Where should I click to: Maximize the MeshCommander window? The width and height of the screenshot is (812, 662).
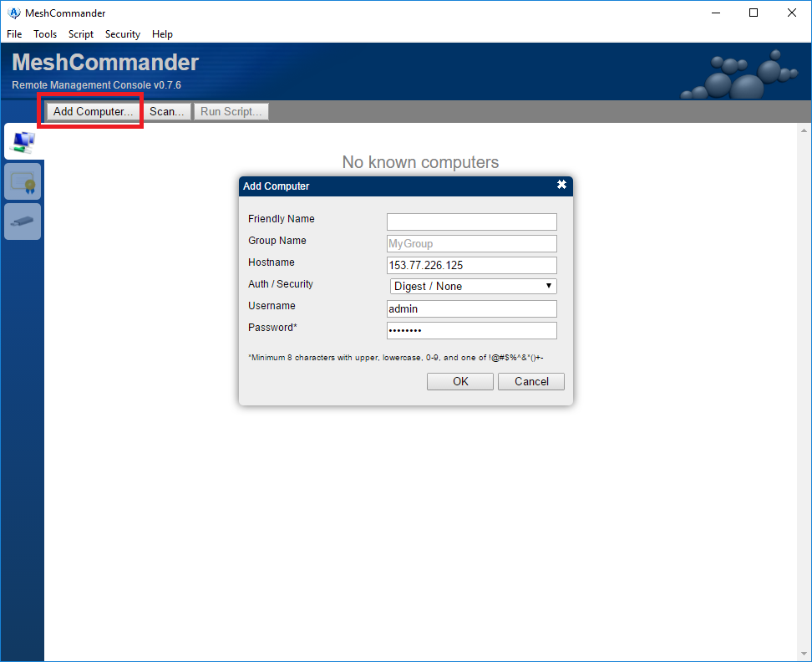754,13
